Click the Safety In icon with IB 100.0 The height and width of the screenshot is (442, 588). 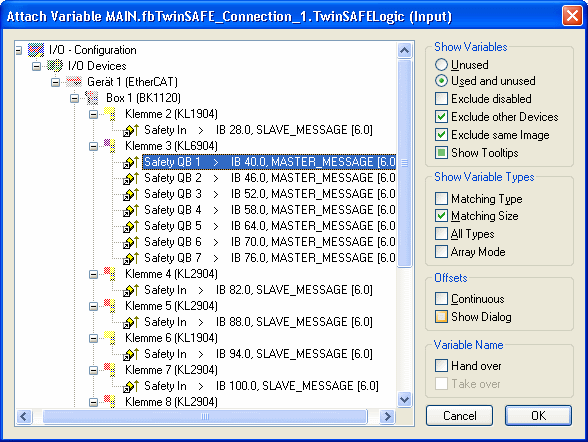(131, 386)
